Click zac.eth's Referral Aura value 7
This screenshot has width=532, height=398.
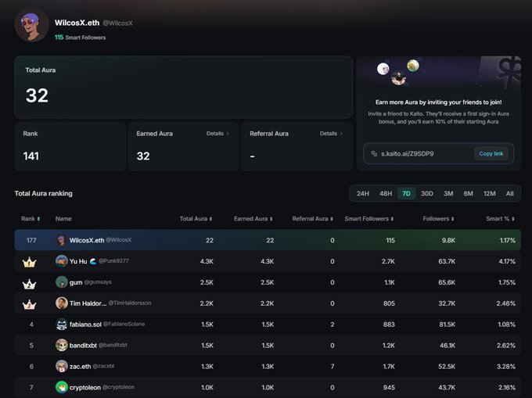coord(332,367)
